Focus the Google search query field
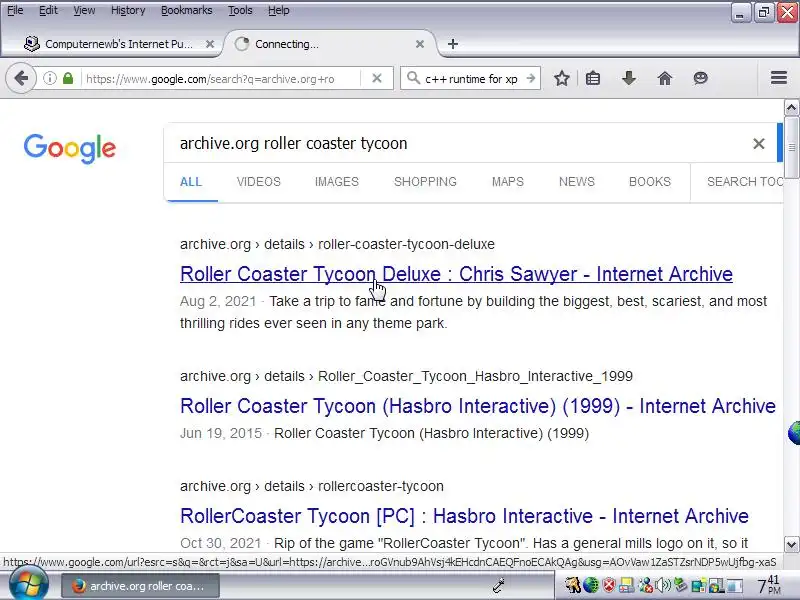 pos(459,144)
